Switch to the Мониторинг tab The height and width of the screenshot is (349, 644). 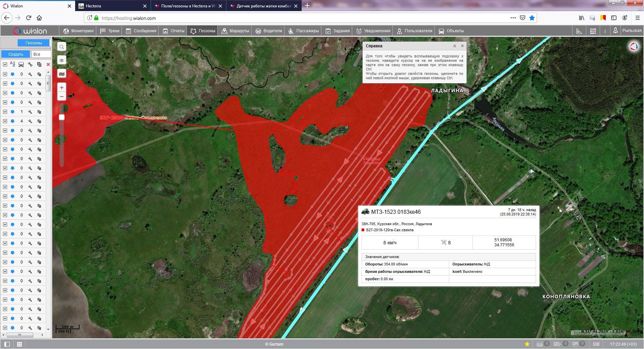tap(79, 31)
